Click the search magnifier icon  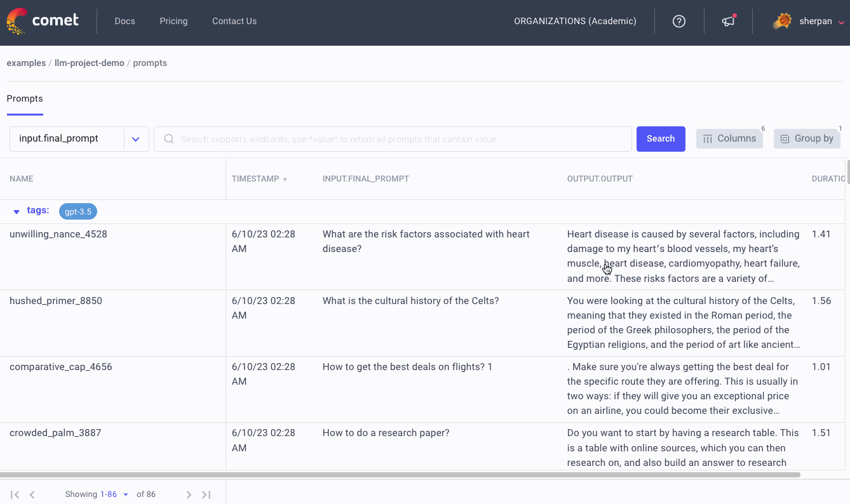169,139
